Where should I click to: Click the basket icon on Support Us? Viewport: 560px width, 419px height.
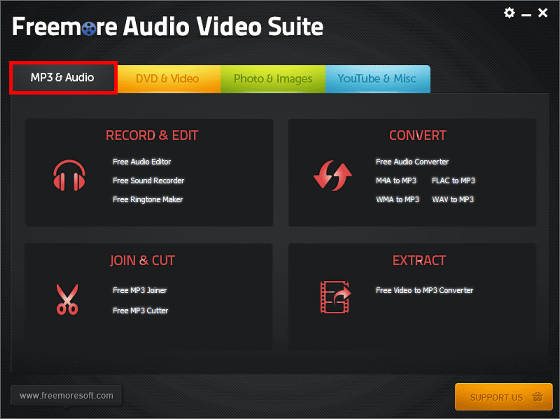[538, 397]
